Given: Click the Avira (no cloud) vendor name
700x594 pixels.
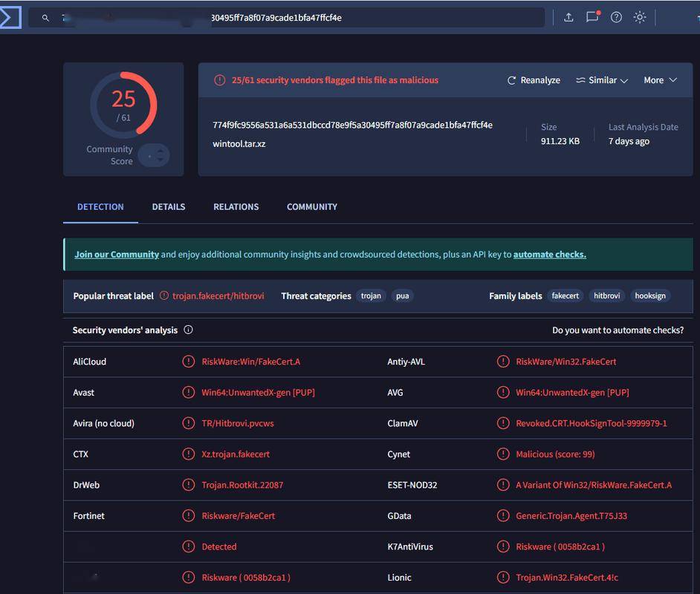Looking at the screenshot, I should point(103,423).
